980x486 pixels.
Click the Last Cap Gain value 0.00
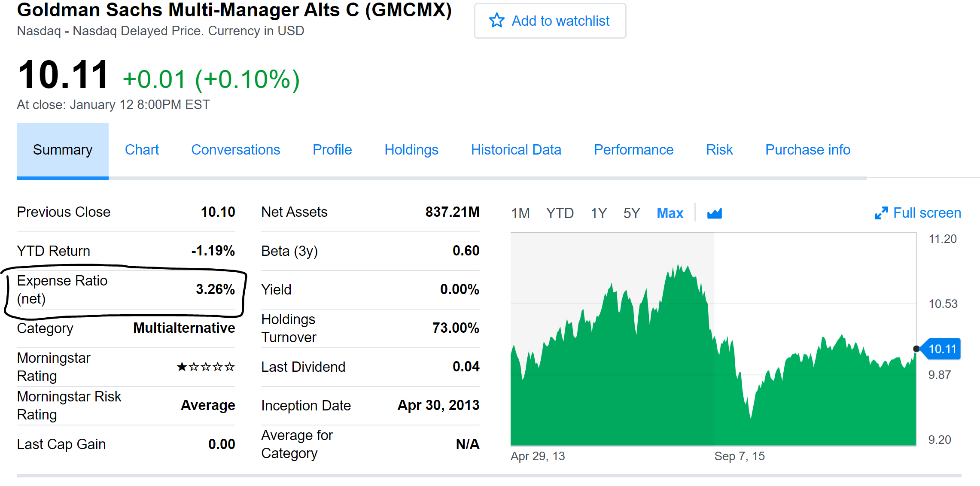pos(222,444)
